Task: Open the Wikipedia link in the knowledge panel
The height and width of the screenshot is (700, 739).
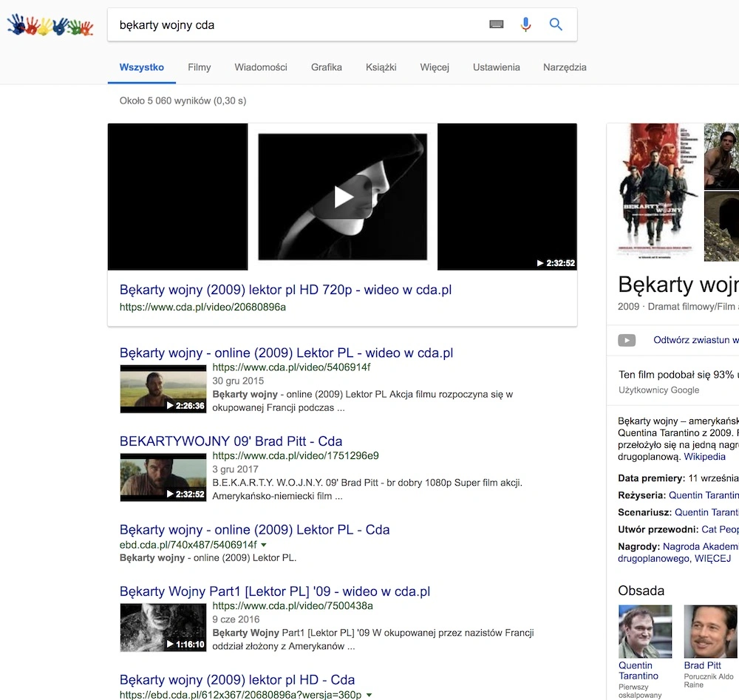Action: point(704,456)
